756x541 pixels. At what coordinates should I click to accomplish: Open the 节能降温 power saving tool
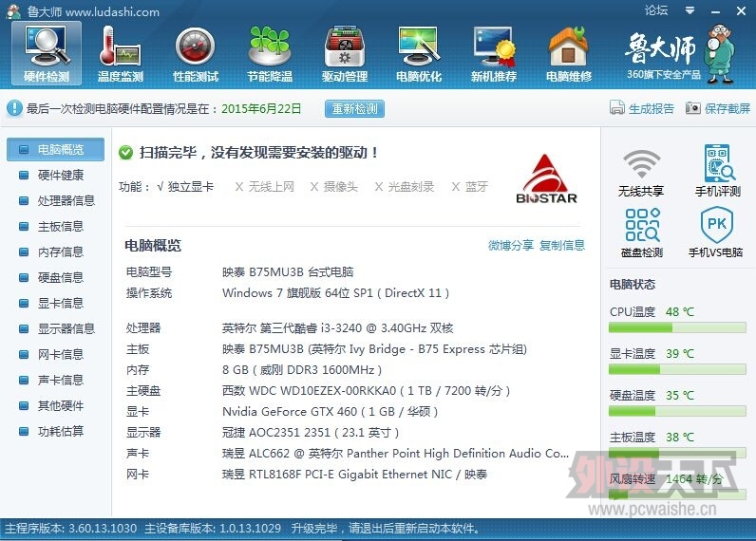(270, 53)
